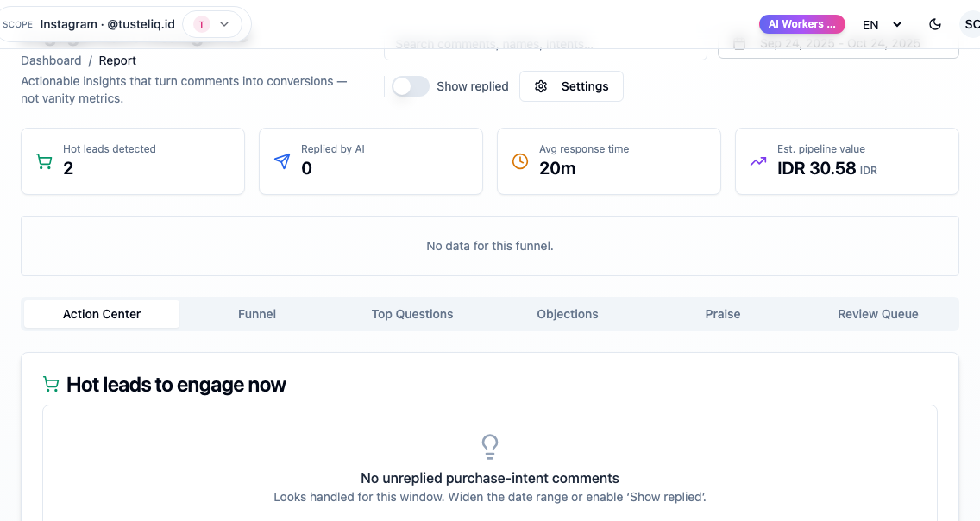980x521 pixels.
Task: Click the cart icon next to Hot leads to engage now
Action: click(x=51, y=384)
